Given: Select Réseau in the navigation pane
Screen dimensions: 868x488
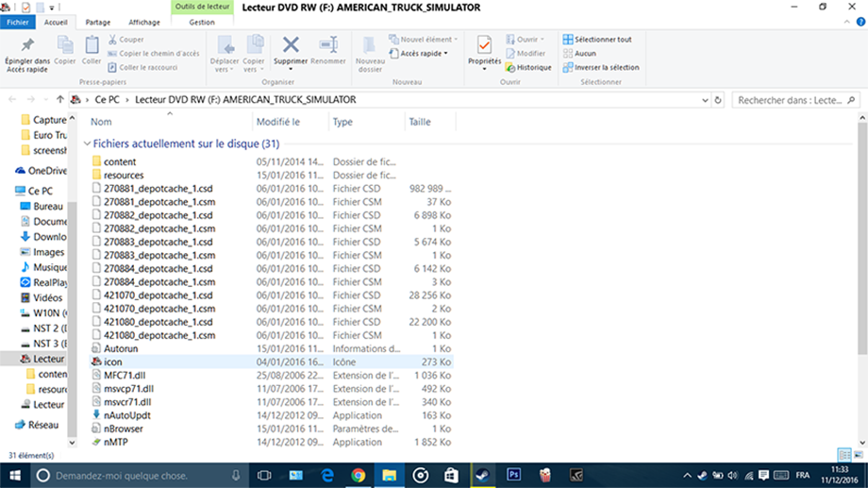Looking at the screenshot, I should point(37,425).
